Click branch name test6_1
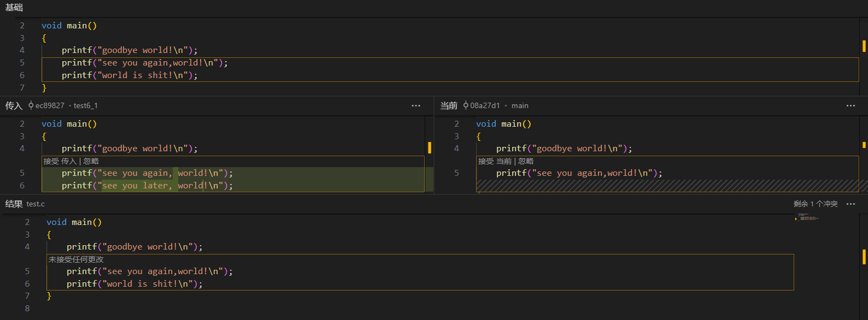 [x=86, y=105]
